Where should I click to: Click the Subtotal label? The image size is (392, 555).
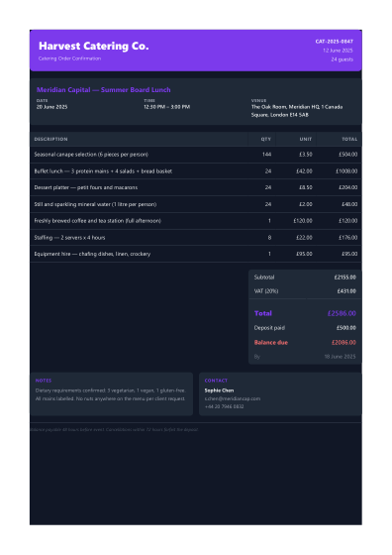[x=264, y=277]
